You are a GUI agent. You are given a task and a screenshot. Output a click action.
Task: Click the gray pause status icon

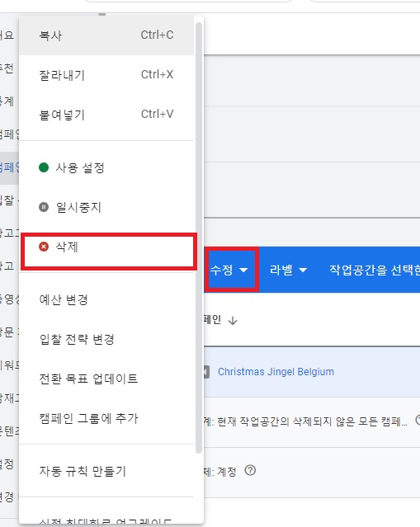[x=44, y=207]
